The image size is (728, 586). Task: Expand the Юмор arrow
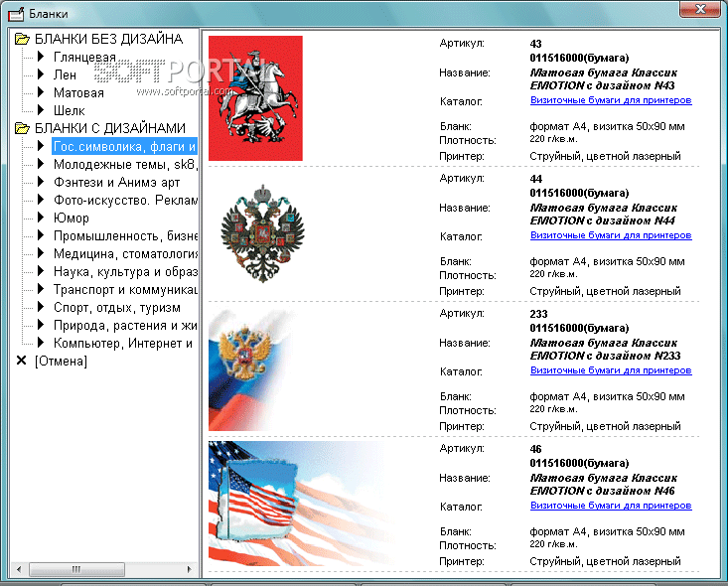tap(41, 218)
